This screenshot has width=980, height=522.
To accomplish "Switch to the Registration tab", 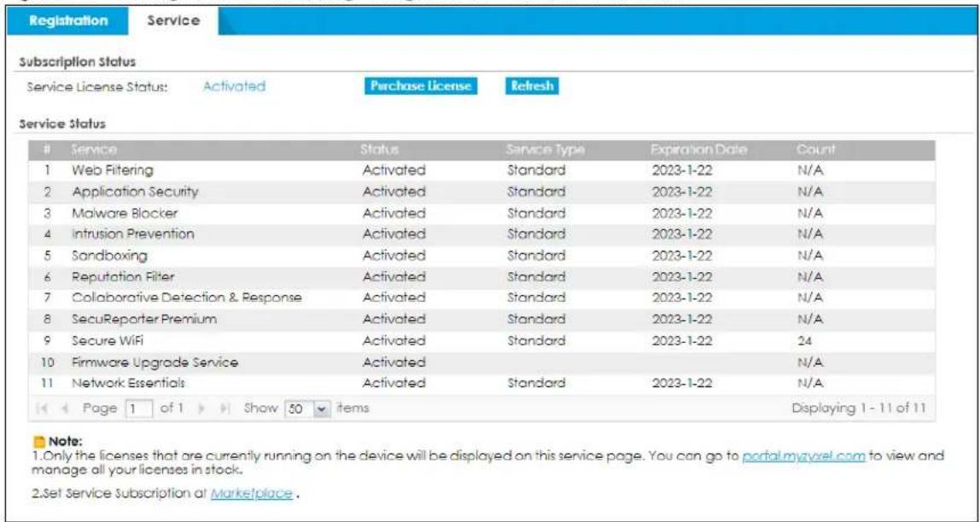I will coord(68,20).
